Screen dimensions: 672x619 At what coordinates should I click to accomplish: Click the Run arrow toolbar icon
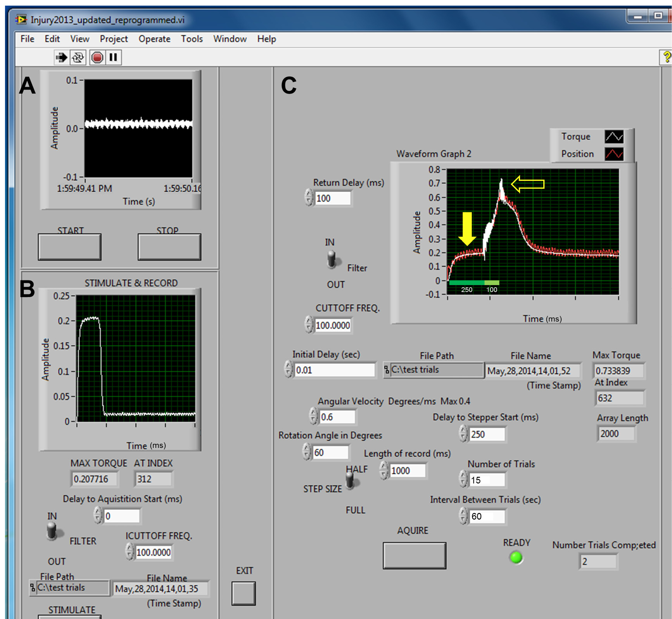(61, 58)
